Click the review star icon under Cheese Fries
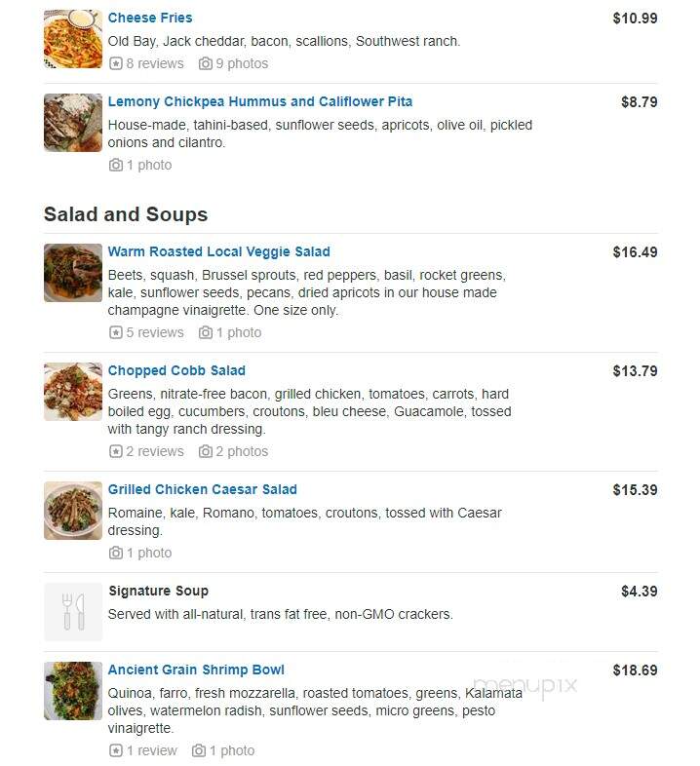The width and height of the screenshot is (700, 766). (x=115, y=63)
